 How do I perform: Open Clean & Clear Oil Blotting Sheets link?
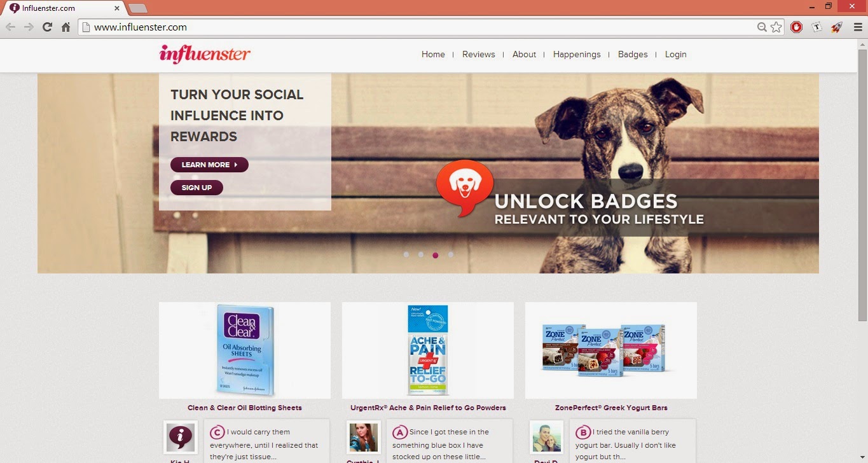tap(245, 408)
